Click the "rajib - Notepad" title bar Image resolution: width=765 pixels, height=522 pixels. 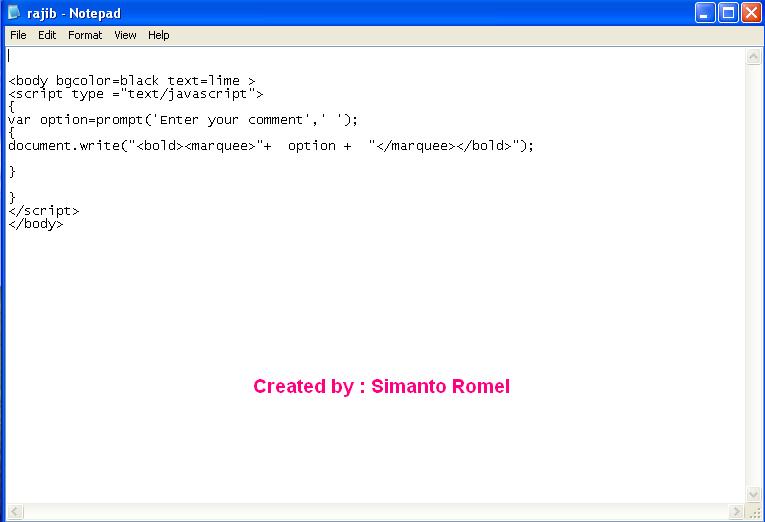[x=350, y=13]
